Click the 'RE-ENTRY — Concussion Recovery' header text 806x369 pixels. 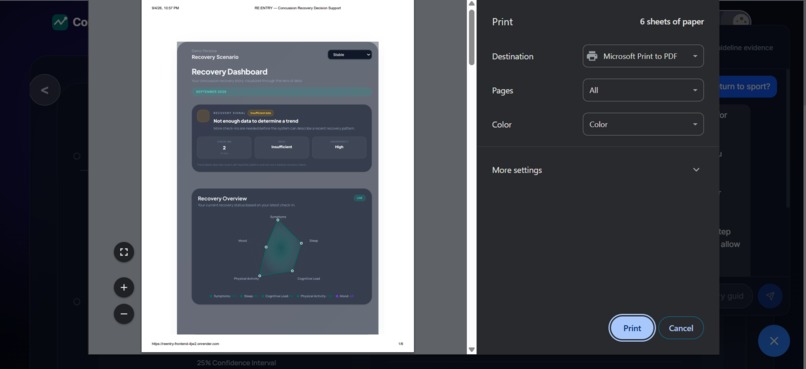pos(297,8)
